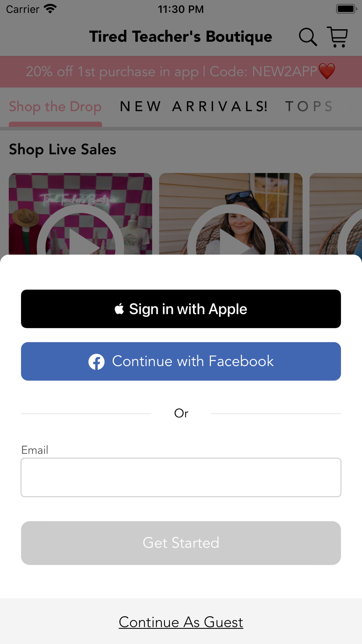
Task: Switch to the Shop the Drop tab
Action: pyautogui.click(x=55, y=107)
